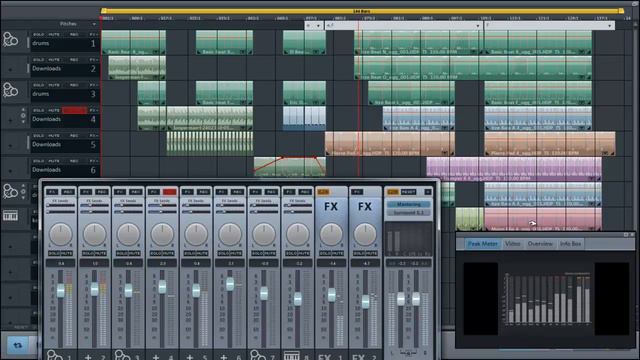
Task: Click the orange FX button in master section
Action: [x=393, y=192]
